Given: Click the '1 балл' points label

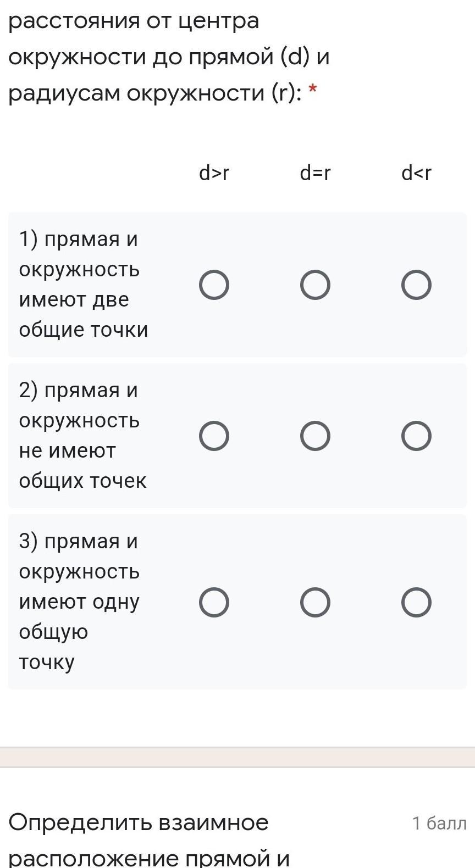Looking at the screenshot, I should click(439, 823).
